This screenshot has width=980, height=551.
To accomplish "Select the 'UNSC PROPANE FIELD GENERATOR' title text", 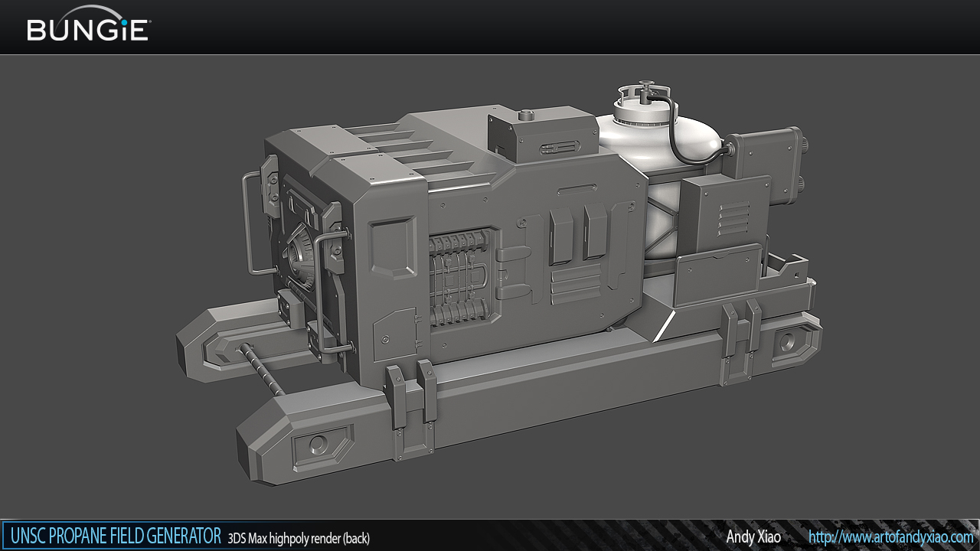I will tap(116, 536).
